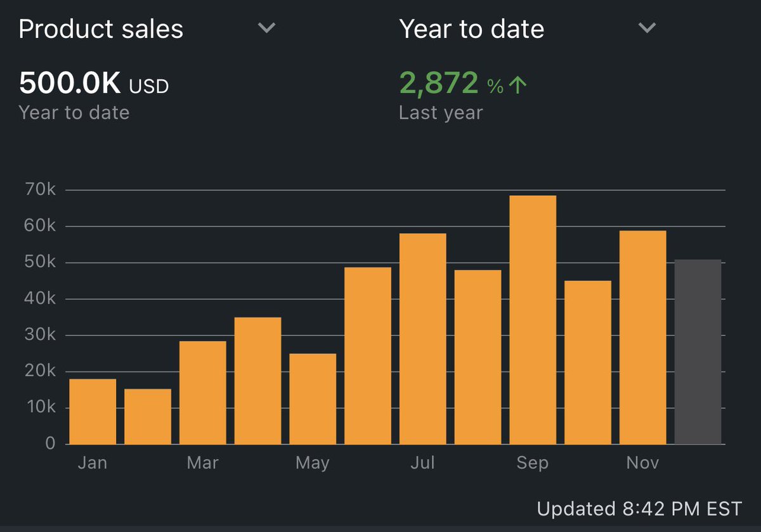
Task: Click the Sep axis label
Action: (533, 464)
